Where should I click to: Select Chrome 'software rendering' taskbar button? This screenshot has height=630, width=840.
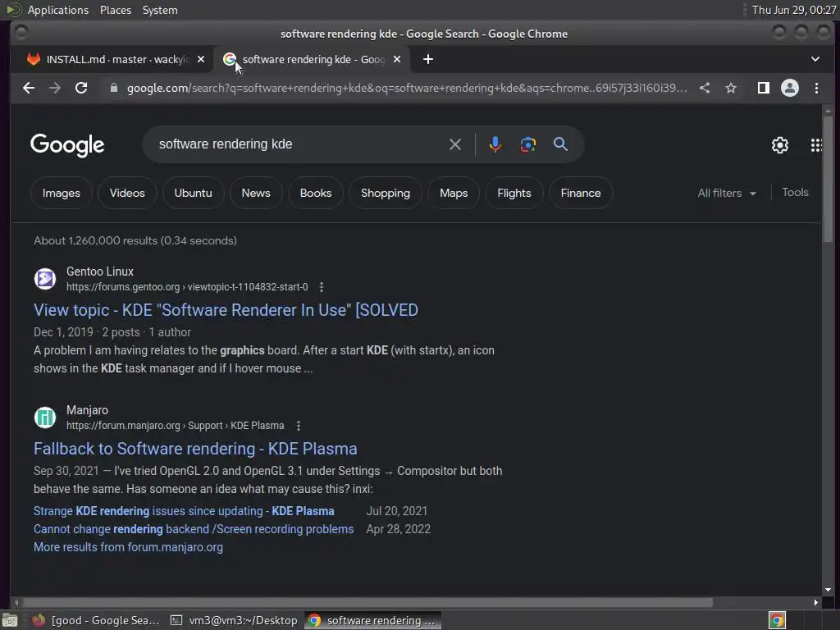tap(373, 620)
